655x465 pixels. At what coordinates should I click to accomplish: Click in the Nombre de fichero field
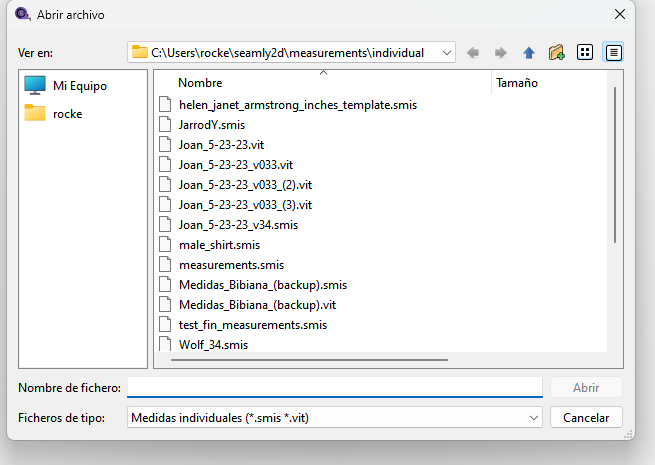(x=334, y=387)
